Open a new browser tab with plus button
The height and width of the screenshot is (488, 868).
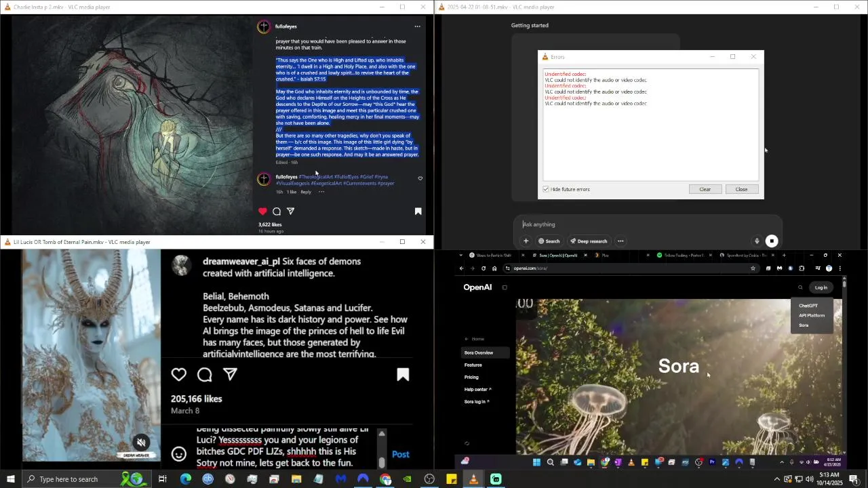click(784, 256)
